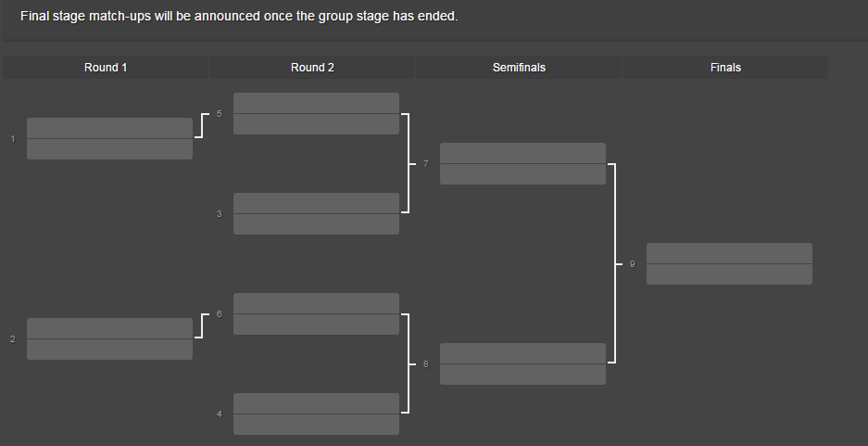Open match 3 top team slot

pos(316,203)
